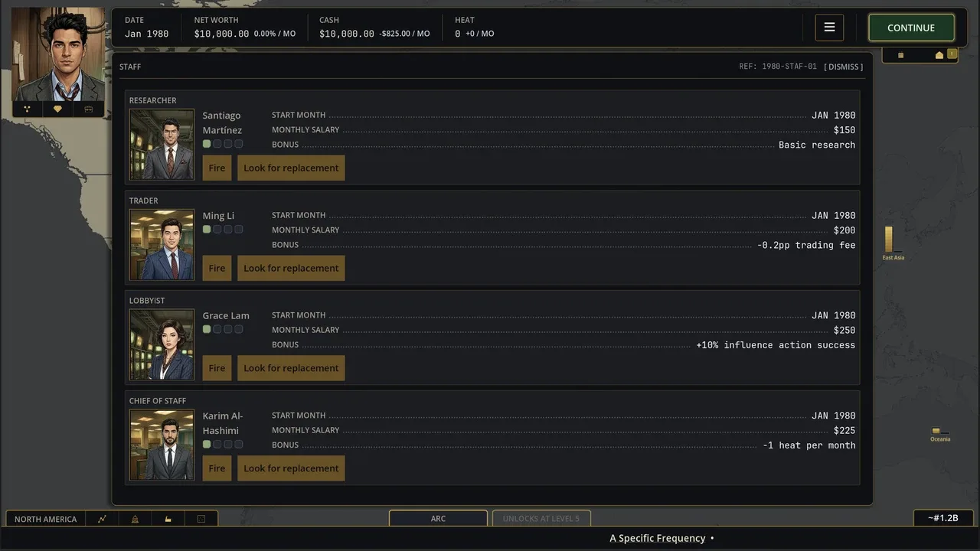The height and width of the screenshot is (551, 980).
Task: Open the line chart icon beside North America
Action: click(102, 519)
